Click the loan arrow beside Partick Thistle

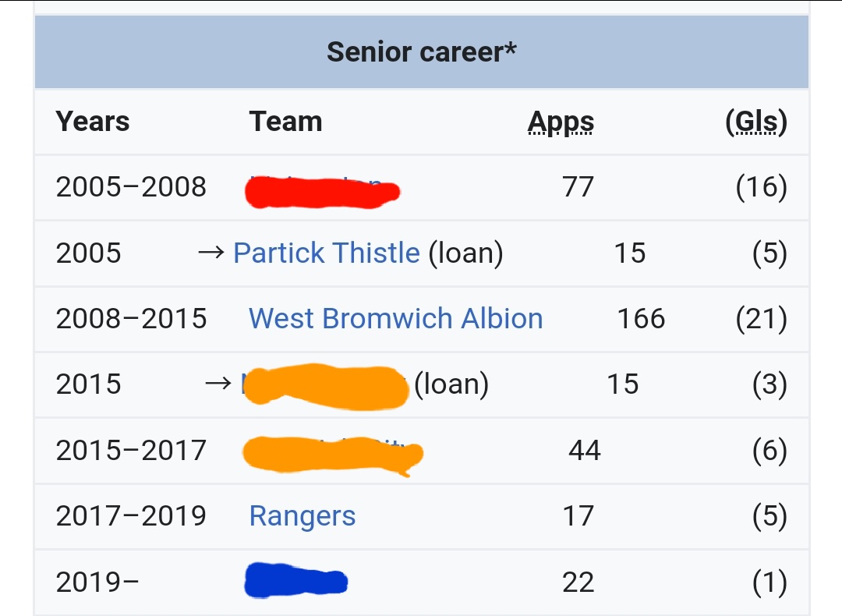point(211,253)
